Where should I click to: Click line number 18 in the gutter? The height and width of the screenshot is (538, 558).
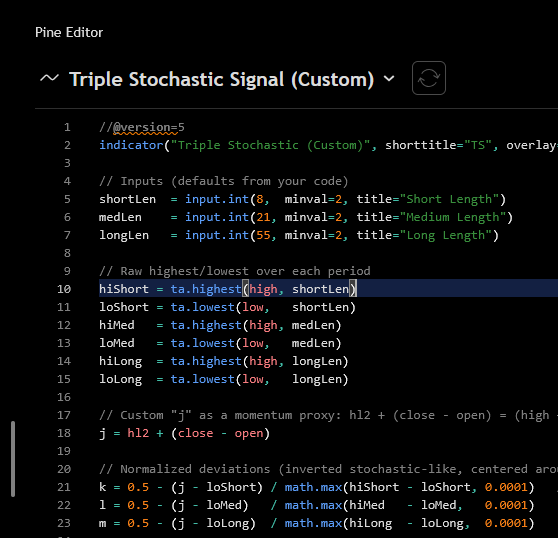point(64,433)
